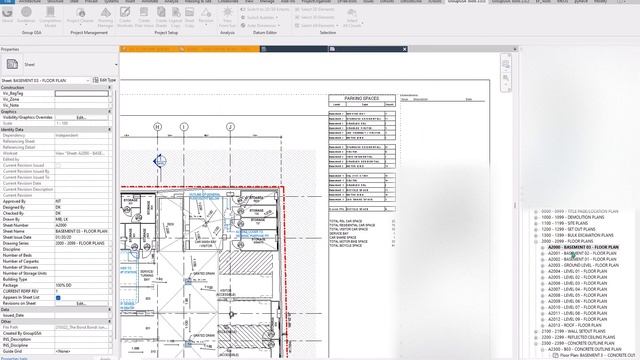
Task: Click the sun icon in Analysis panel
Action: [227, 12]
